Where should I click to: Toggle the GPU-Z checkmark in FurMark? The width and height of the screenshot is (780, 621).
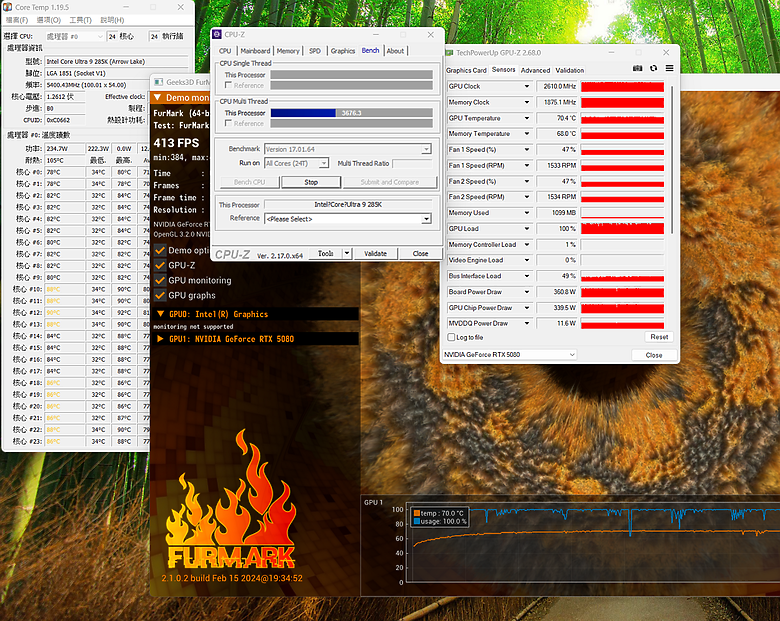click(160, 265)
